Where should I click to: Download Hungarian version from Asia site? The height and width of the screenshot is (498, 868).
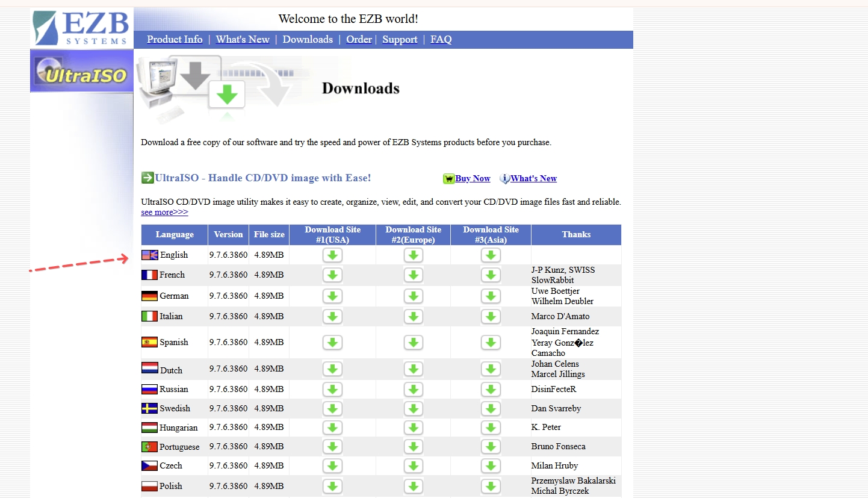[491, 428]
